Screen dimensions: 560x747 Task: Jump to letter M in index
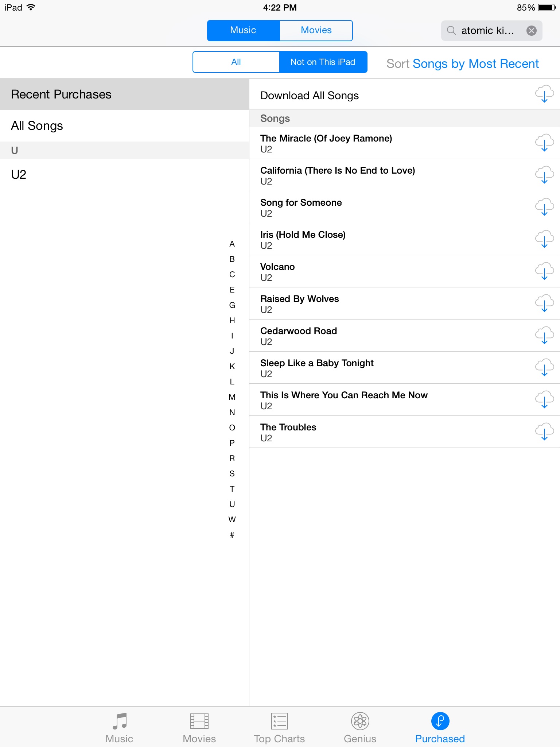pyautogui.click(x=232, y=397)
